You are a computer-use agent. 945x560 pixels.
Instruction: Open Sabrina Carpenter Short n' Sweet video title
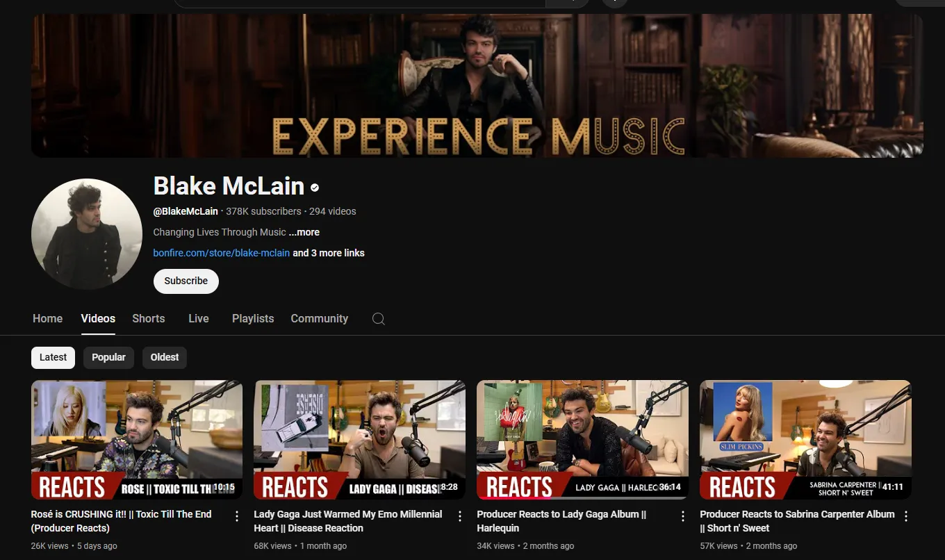[x=797, y=521]
